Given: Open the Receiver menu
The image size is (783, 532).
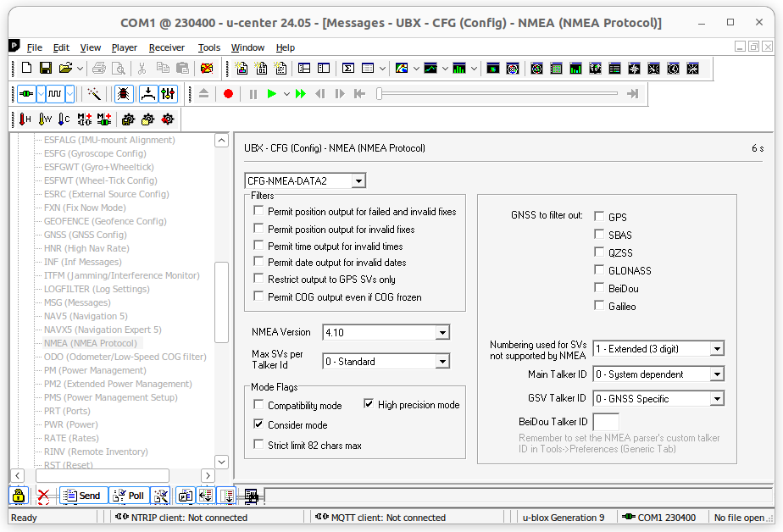Looking at the screenshot, I should click(167, 47).
